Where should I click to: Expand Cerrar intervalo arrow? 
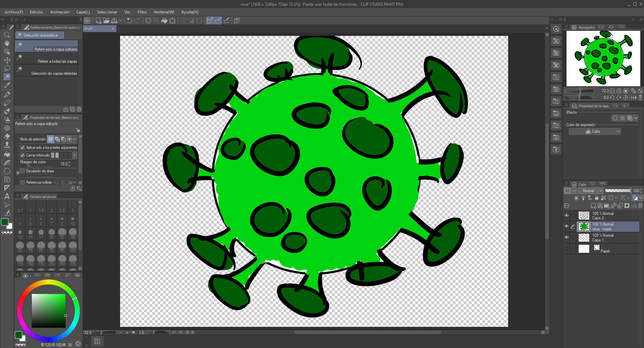pyautogui.click(x=74, y=155)
